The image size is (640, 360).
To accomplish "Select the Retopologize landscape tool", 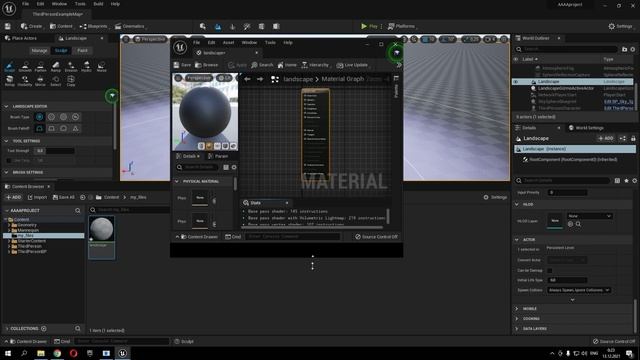I will (x=9, y=81).
